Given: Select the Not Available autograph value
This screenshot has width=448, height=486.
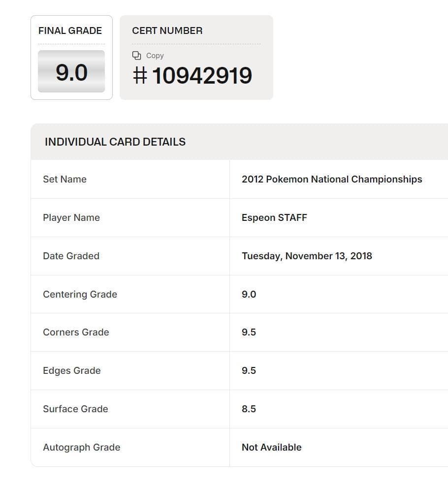Looking at the screenshot, I should (x=271, y=447).
